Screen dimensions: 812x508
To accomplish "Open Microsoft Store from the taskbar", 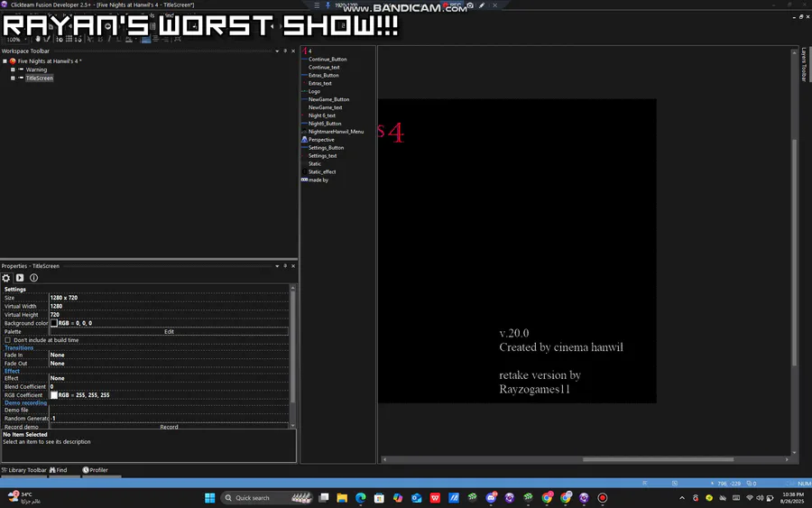I will point(379,498).
